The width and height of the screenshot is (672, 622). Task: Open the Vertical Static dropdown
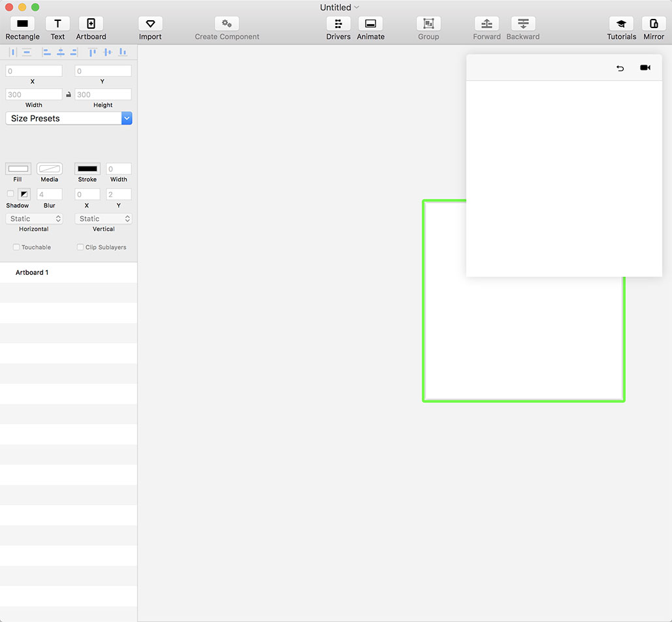pos(103,219)
